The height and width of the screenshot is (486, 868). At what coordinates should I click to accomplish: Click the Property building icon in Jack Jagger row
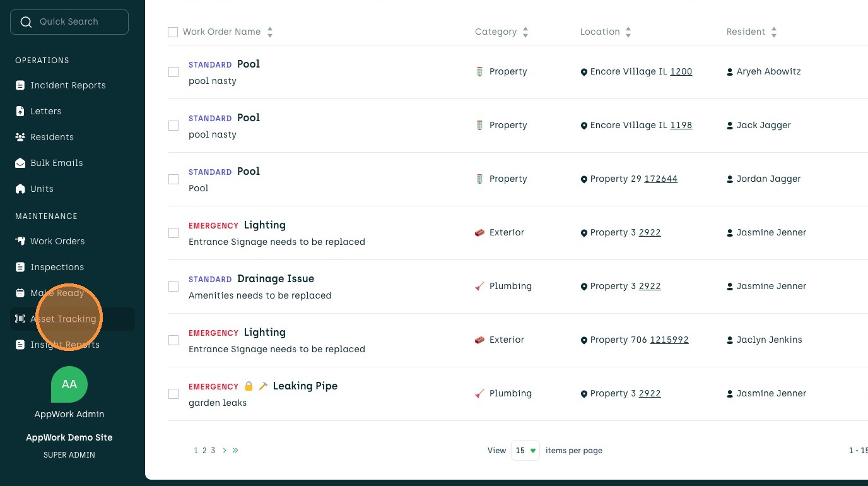(x=479, y=126)
